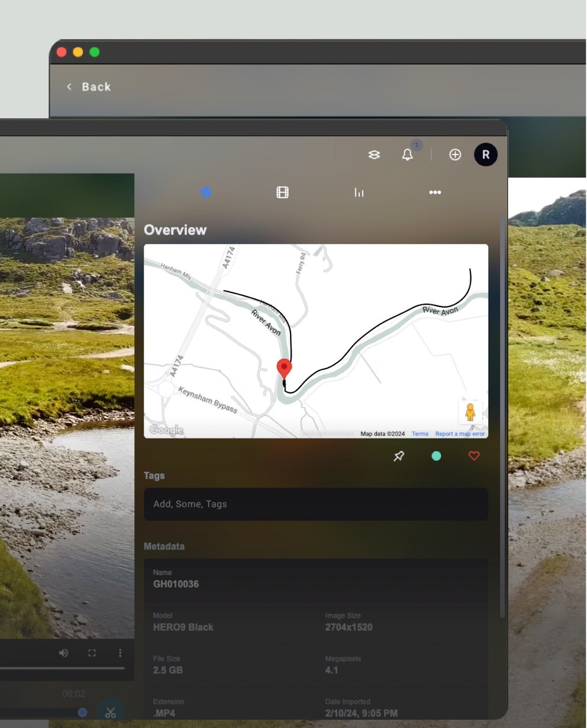Click the Add, Some, Tags input field
The image size is (587, 728).
pos(316,504)
